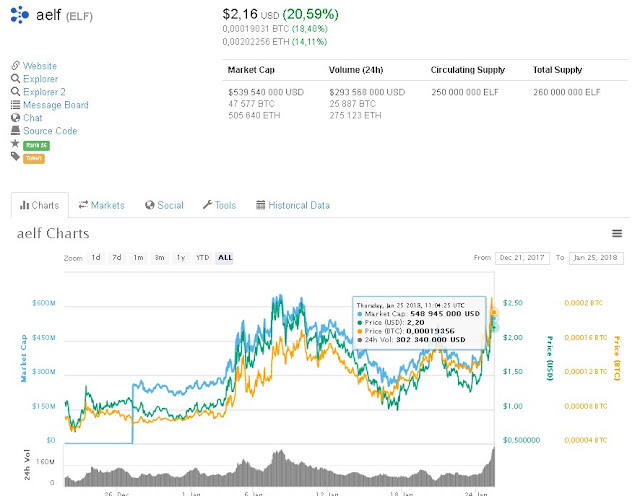Image resolution: width=640 pixels, height=496 pixels.
Task: Click the Market Cap column header
Action: (x=251, y=70)
